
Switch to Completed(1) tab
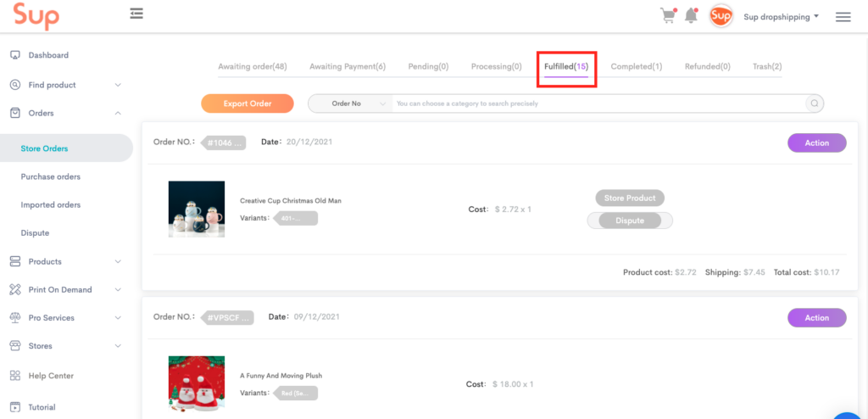(x=637, y=66)
